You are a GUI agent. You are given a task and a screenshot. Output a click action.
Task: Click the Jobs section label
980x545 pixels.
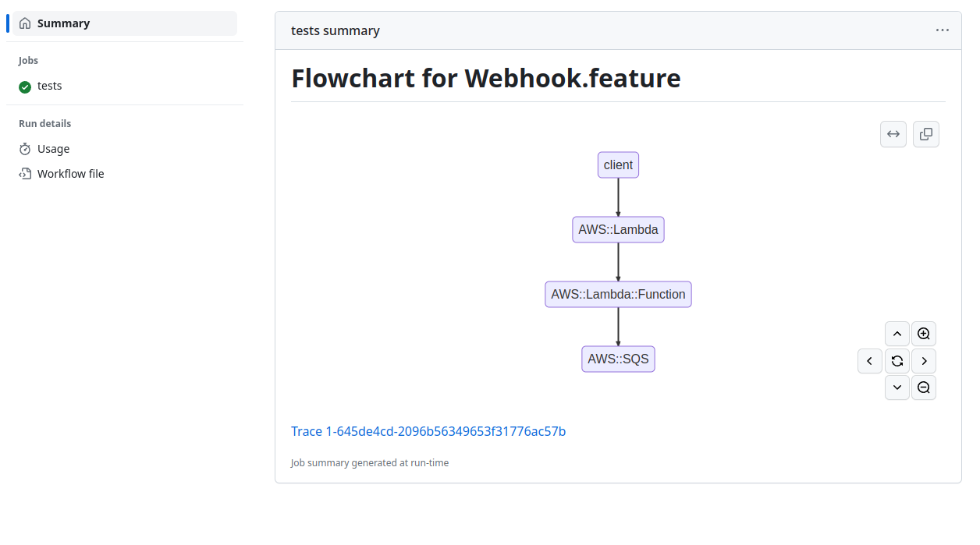(x=29, y=60)
